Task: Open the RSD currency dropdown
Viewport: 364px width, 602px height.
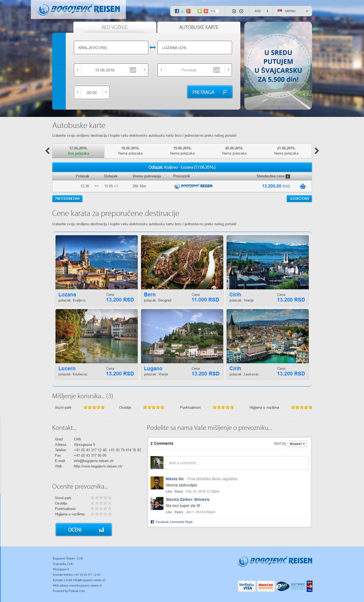Action: pos(261,11)
